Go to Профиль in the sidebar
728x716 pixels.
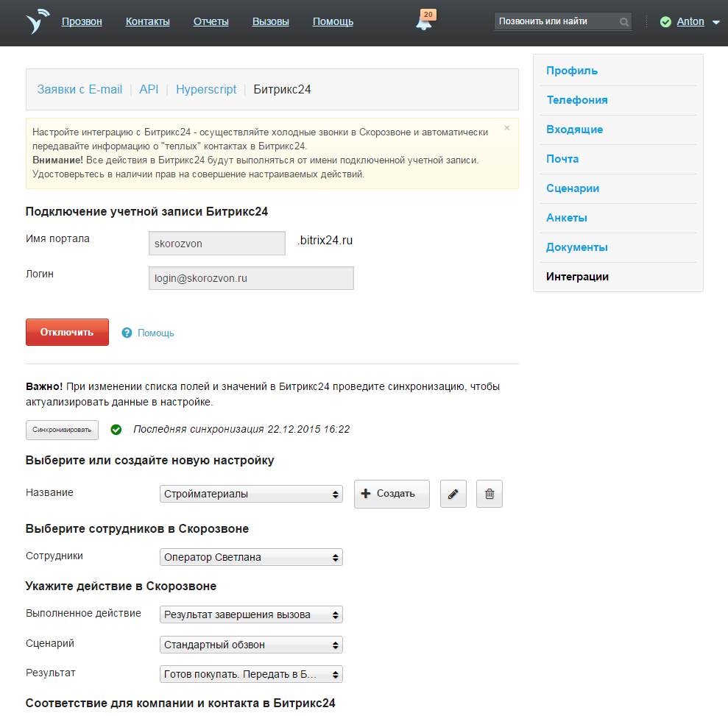pos(572,71)
